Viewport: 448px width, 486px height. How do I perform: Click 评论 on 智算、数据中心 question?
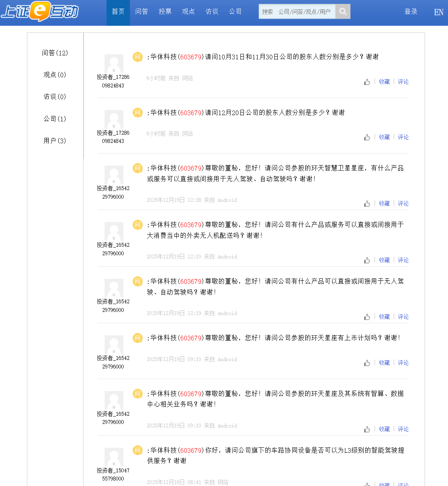point(403,429)
